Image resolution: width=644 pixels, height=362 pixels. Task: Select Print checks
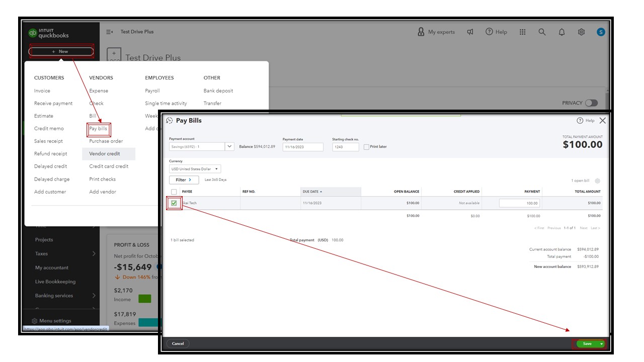pyautogui.click(x=102, y=179)
